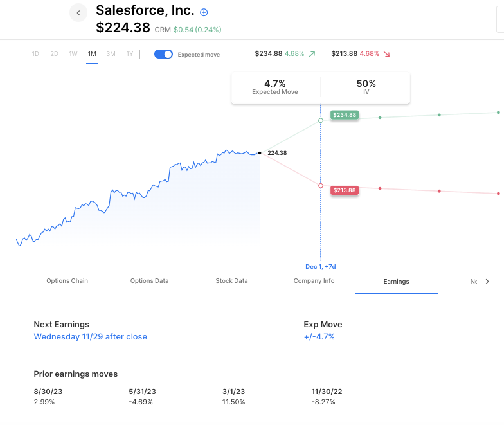
Task: Switch to the 1W chart range
Action: tap(73, 54)
